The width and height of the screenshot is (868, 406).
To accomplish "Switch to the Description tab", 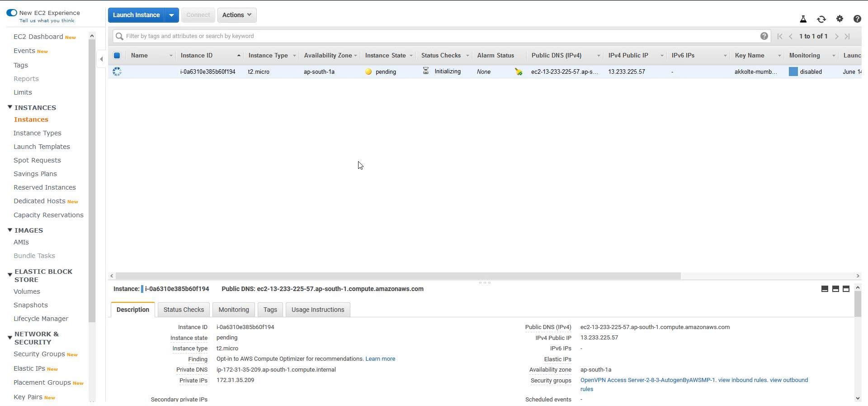I will tap(133, 310).
